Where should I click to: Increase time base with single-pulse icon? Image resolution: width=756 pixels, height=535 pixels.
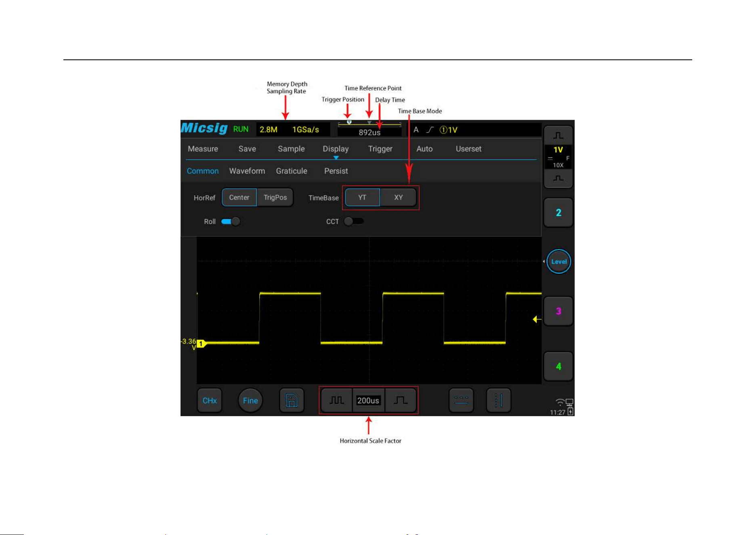[x=401, y=400]
